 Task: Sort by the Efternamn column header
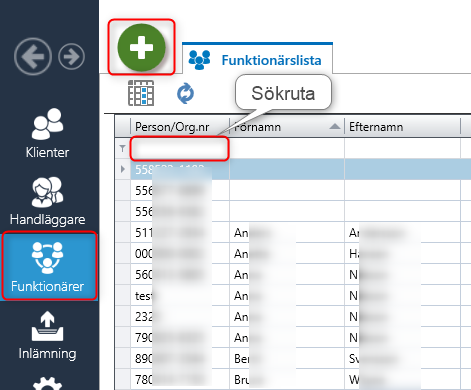pos(402,127)
